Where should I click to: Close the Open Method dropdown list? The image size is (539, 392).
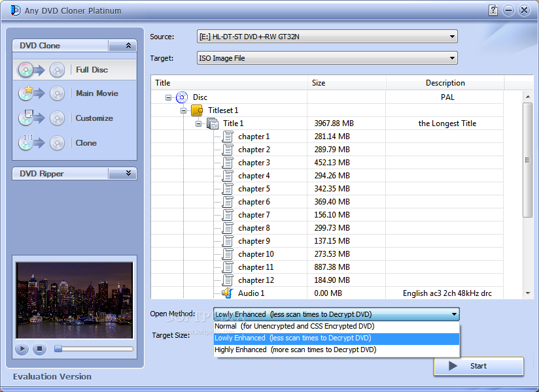point(454,314)
